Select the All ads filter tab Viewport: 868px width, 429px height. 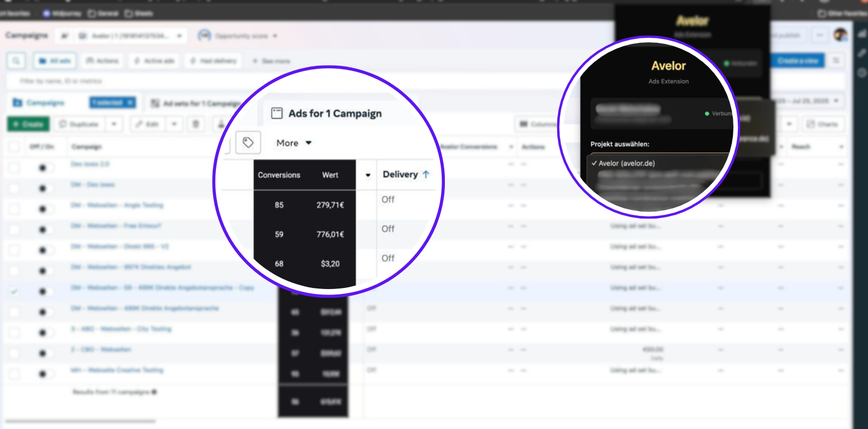[x=55, y=61]
